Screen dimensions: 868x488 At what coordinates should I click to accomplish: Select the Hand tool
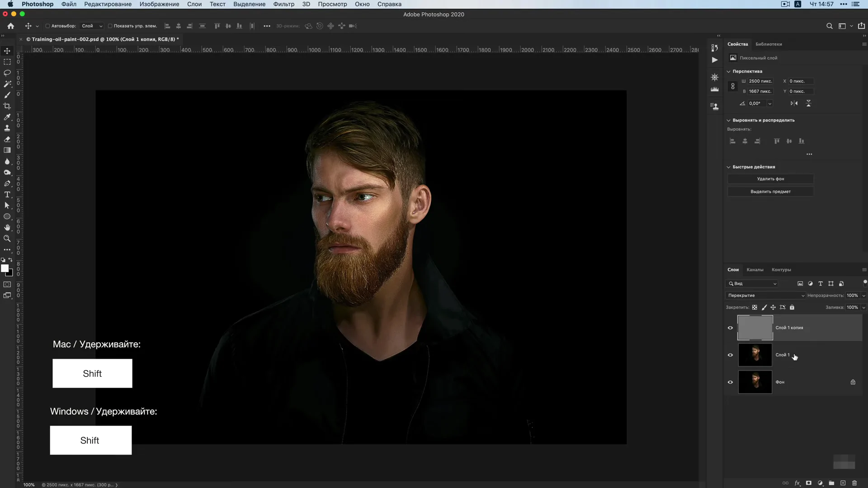coord(7,227)
